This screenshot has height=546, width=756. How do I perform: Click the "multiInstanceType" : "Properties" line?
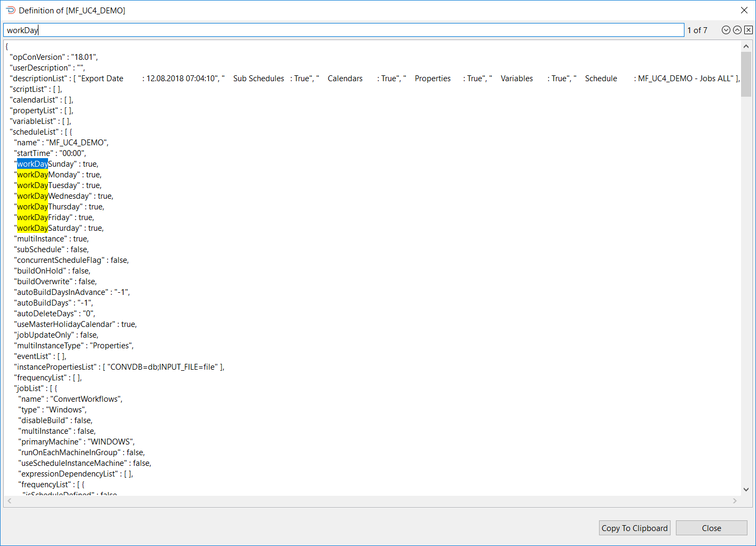pyautogui.click(x=74, y=346)
